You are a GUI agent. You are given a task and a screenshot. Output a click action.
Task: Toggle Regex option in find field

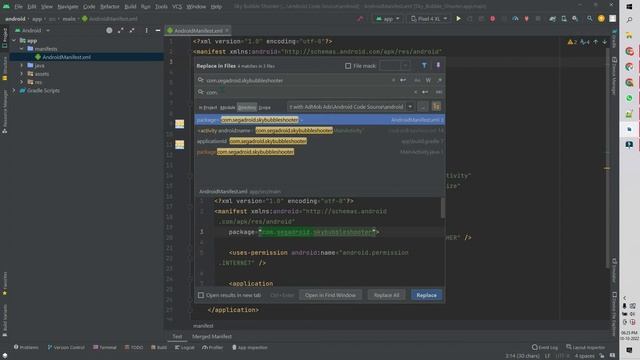[439, 80]
